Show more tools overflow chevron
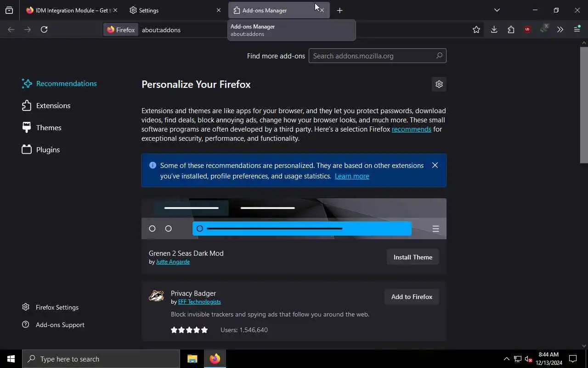Screen dimensions: 588x368 point(560,29)
